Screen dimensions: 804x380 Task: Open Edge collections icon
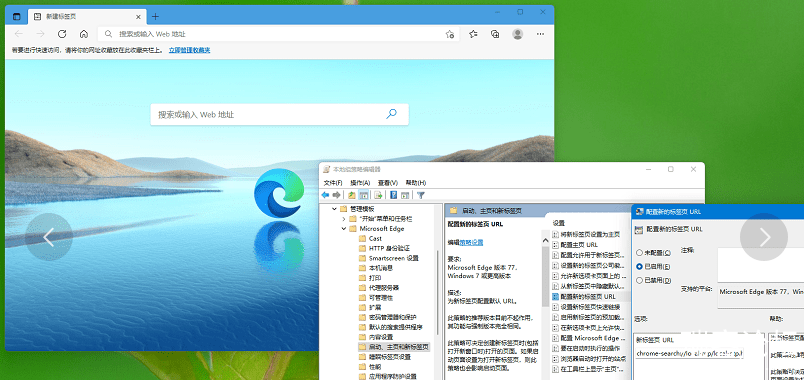495,34
